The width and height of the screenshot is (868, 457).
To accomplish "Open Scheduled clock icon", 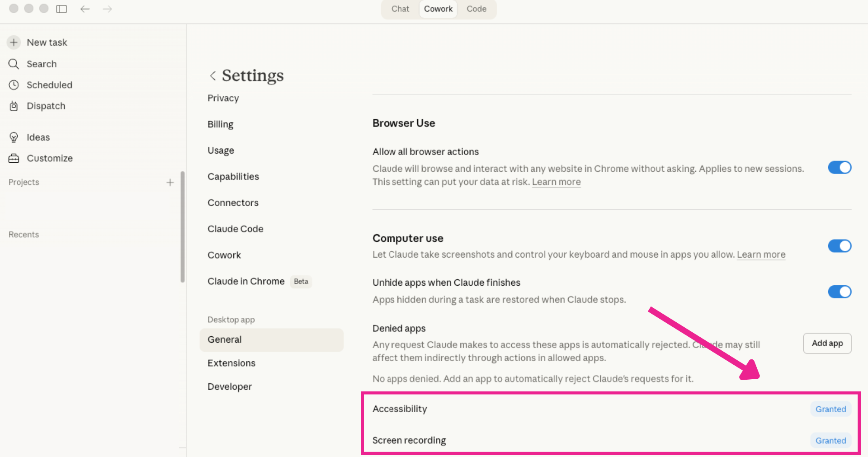I will [x=14, y=85].
